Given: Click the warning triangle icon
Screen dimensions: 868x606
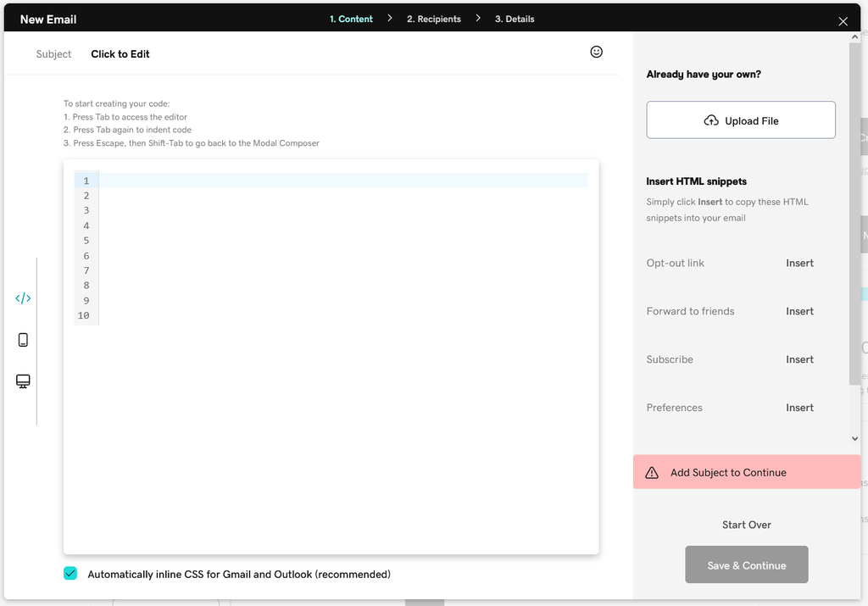Looking at the screenshot, I should (652, 473).
